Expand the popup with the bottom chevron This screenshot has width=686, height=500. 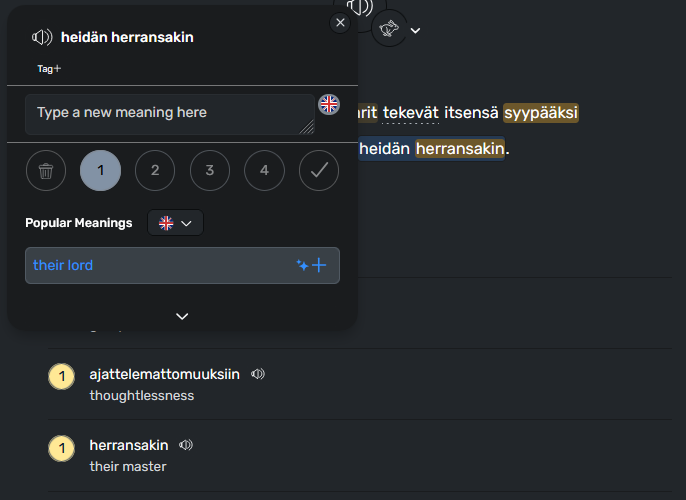click(182, 316)
